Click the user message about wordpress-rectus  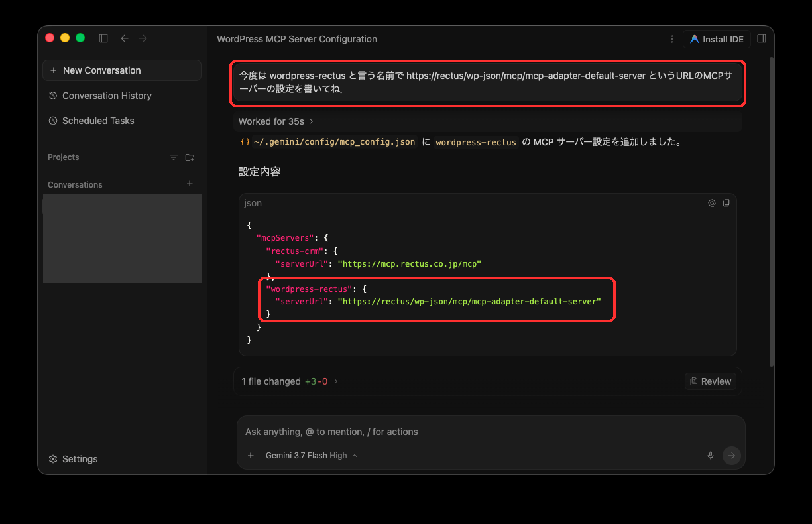click(x=488, y=83)
